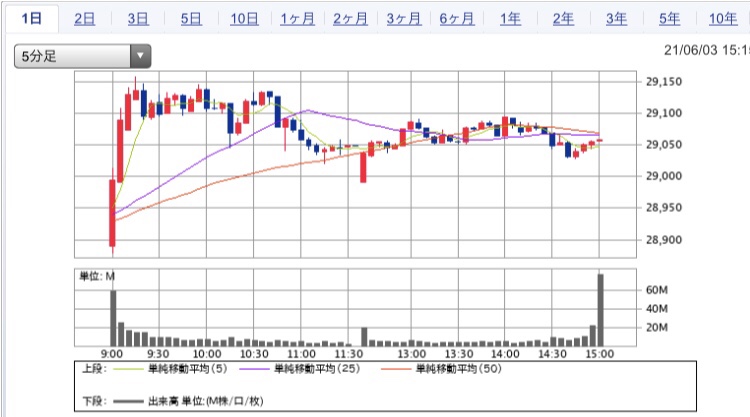Viewport: 750px width, 417px height.
Task: Click the tall 9:00 opening volume bar
Action: click(113, 318)
